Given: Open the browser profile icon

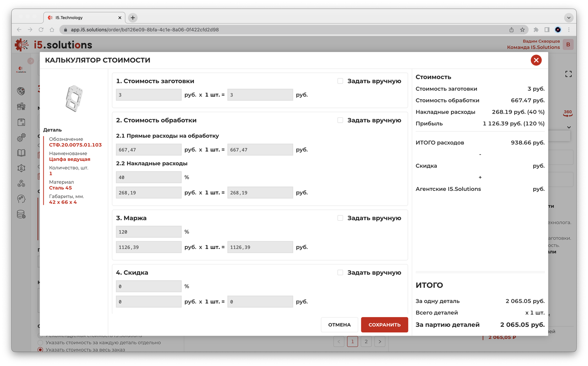Looking at the screenshot, I should click(558, 30).
